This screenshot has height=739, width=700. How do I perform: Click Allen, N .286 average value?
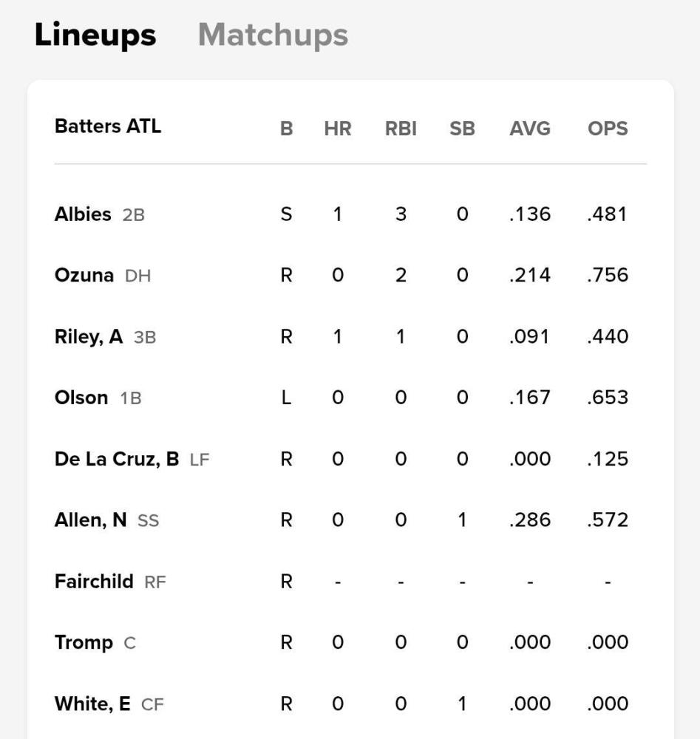tap(530, 520)
